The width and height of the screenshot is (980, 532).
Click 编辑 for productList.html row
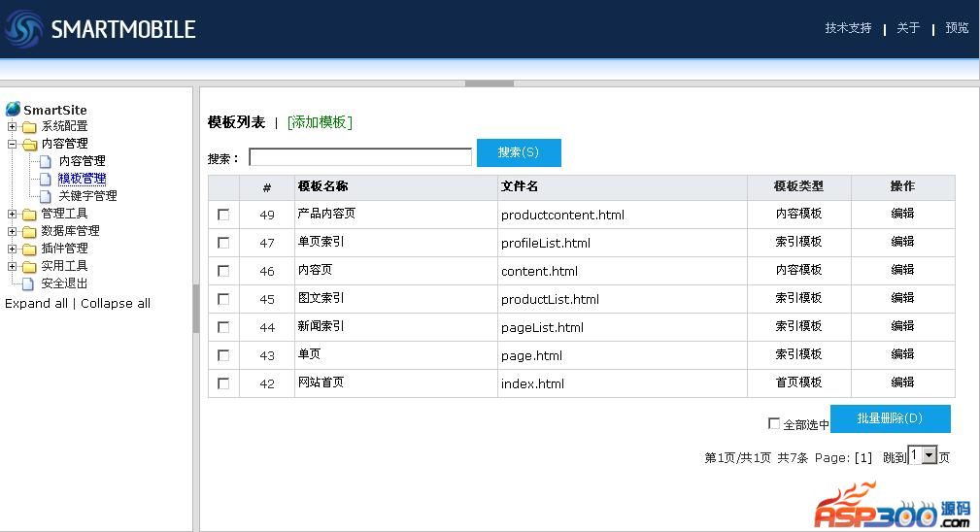click(x=902, y=298)
